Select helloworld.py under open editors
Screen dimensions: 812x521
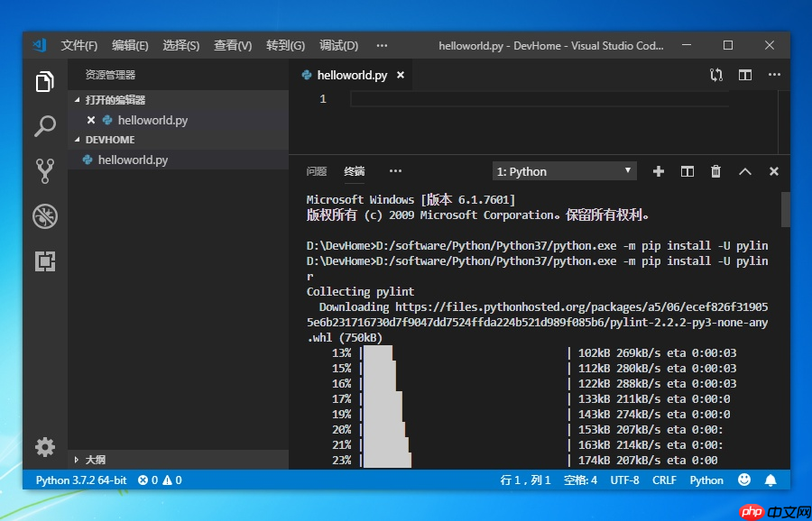pyautogui.click(x=178, y=120)
